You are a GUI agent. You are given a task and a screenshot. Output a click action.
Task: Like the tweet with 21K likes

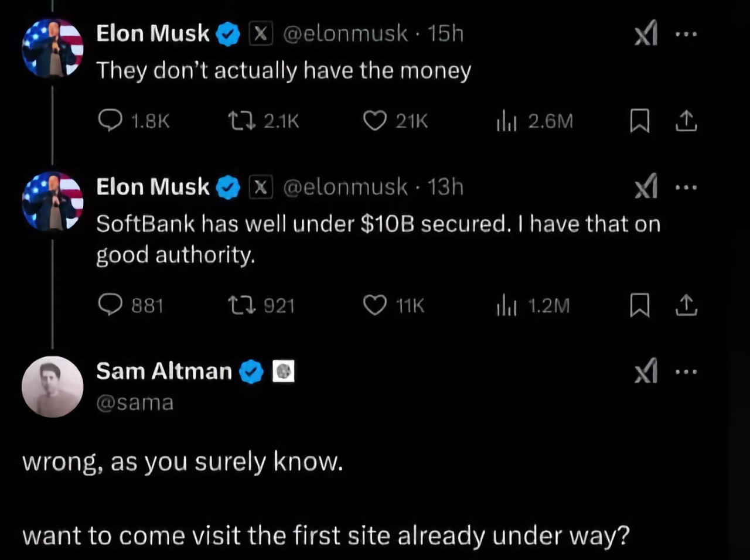(375, 121)
